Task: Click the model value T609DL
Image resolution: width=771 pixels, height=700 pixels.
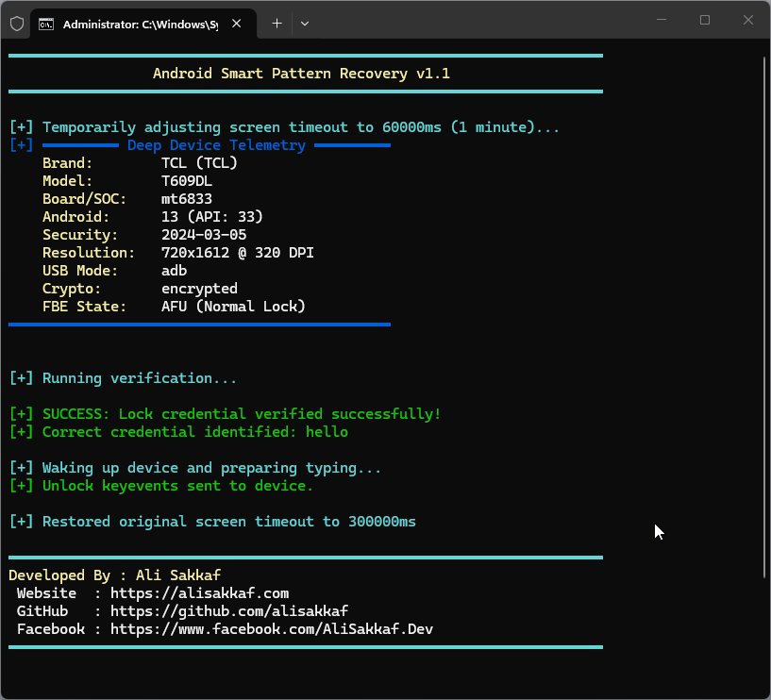Action: [187, 181]
